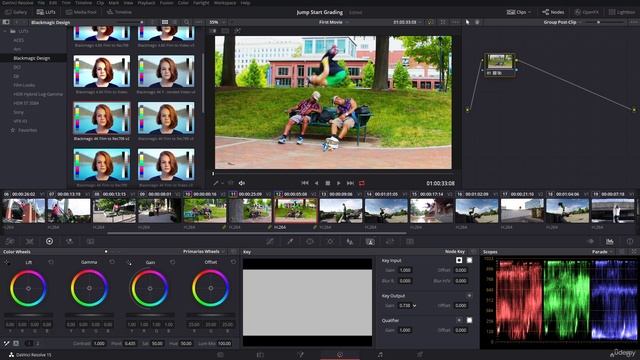Open the Motion Effects palette
The width and height of the screenshot is (640, 360).
coord(90,242)
